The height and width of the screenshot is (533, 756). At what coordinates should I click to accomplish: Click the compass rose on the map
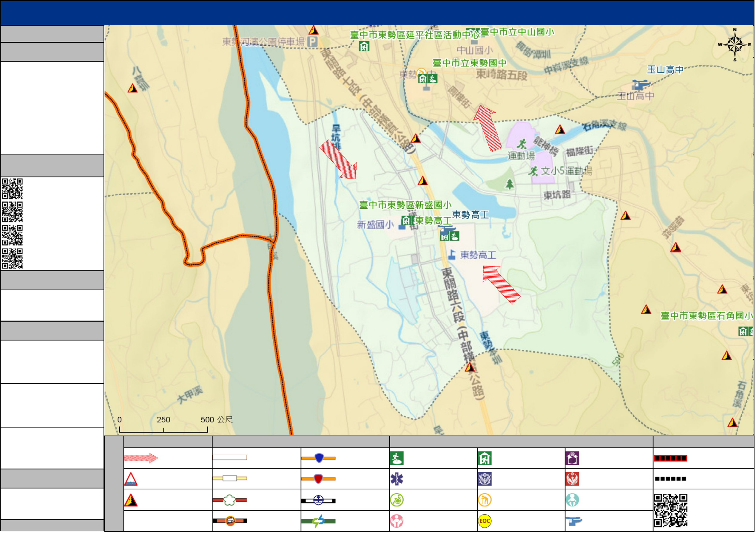click(735, 45)
